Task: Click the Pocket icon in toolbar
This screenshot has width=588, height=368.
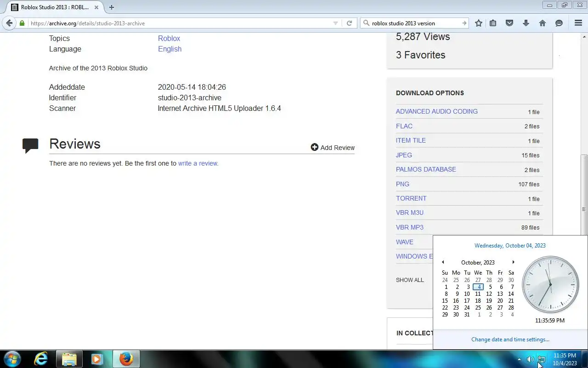Action: tap(509, 23)
